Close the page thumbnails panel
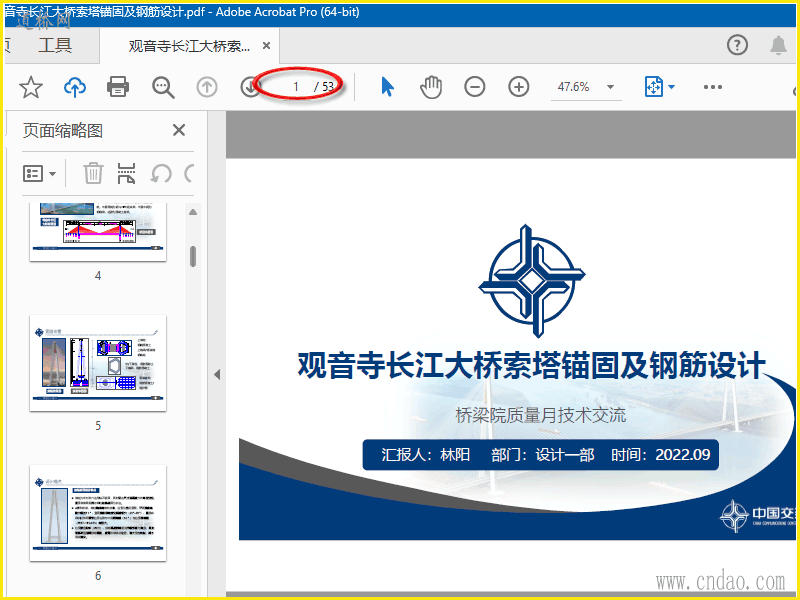The width and height of the screenshot is (800, 600). click(x=179, y=130)
